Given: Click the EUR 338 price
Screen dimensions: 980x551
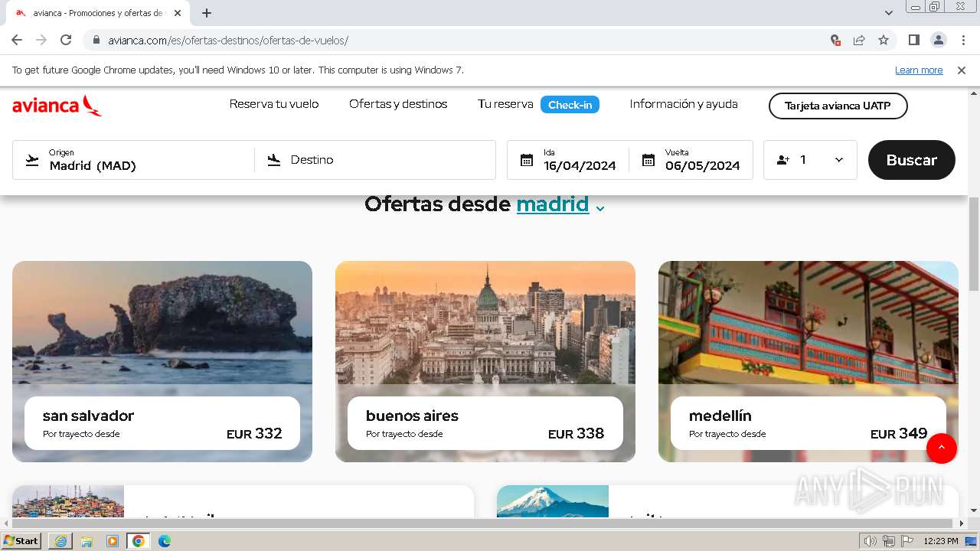Looking at the screenshot, I should point(576,434).
